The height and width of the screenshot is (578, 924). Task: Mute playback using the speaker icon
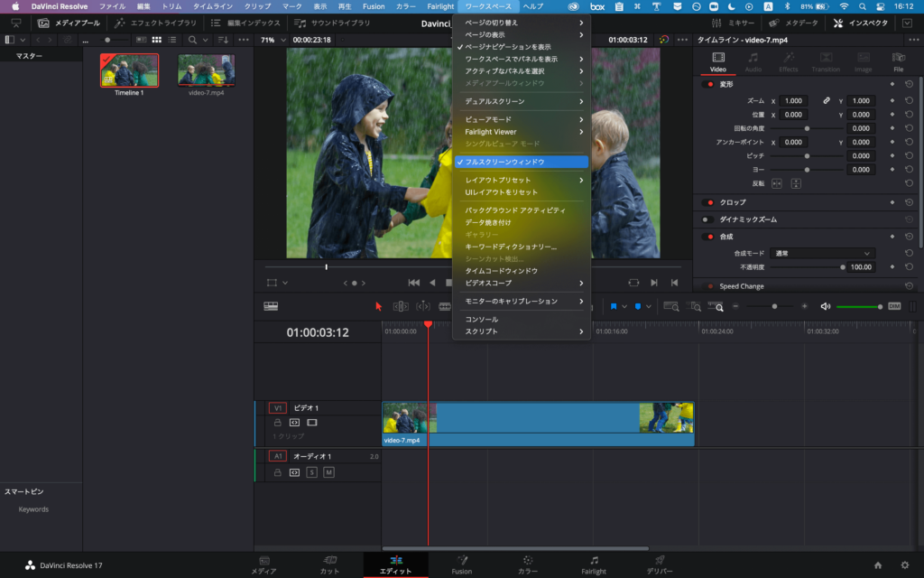(825, 306)
